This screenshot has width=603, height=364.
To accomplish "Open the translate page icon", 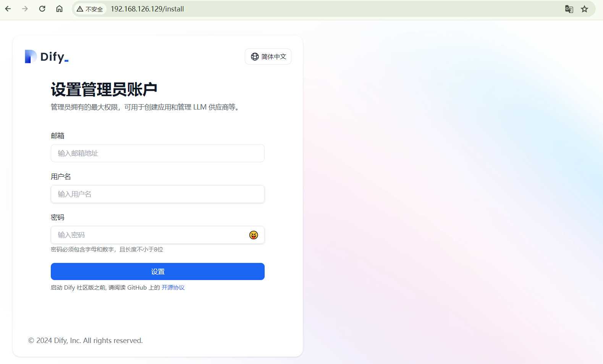I will click(x=569, y=9).
